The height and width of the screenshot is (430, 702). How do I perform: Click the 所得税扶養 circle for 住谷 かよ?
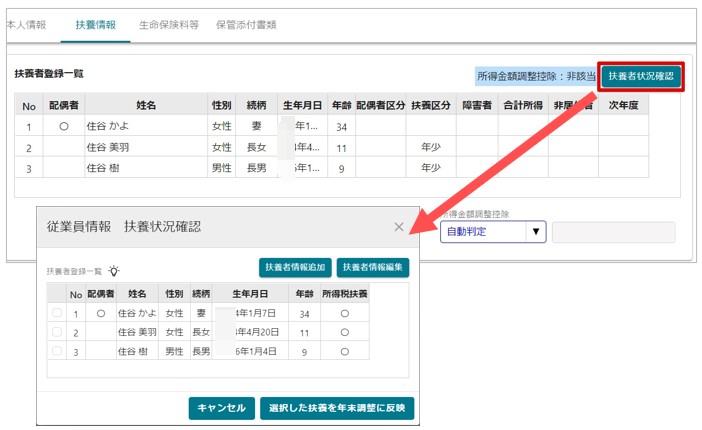click(344, 314)
